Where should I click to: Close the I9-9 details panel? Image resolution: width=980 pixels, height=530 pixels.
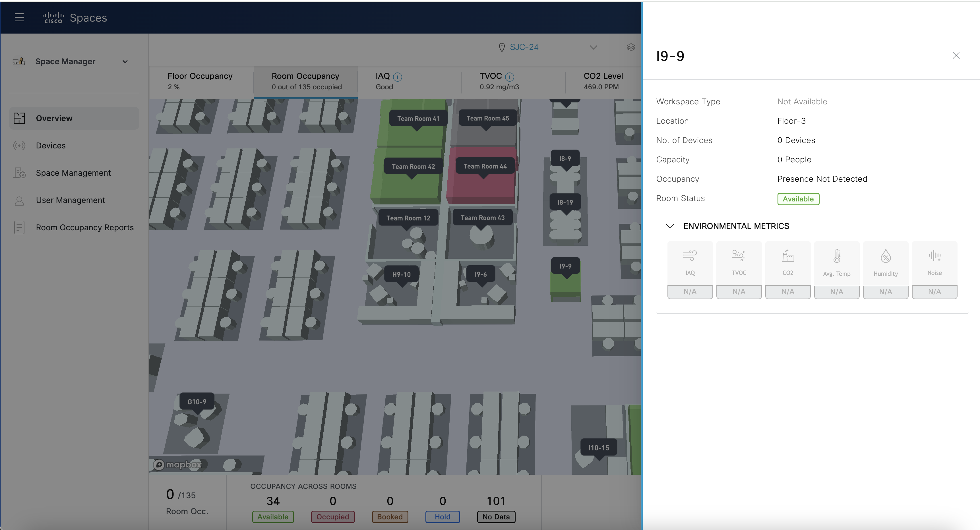point(956,55)
